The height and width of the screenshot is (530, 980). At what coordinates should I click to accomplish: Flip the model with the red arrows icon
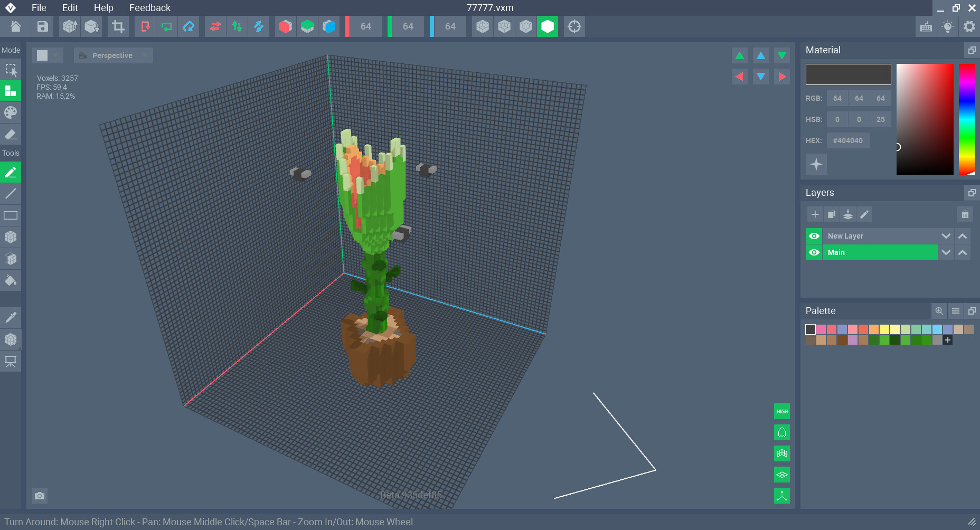pos(215,26)
